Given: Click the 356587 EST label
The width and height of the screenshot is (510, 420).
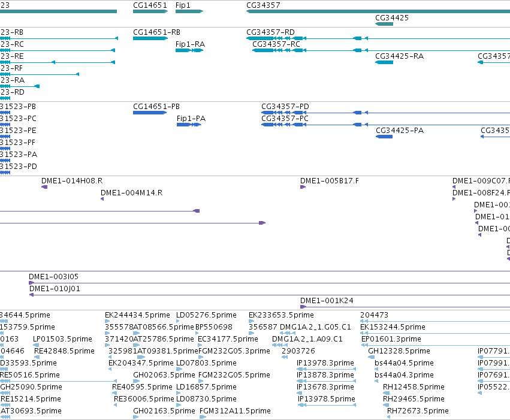Looking at the screenshot, I should 263,327.
